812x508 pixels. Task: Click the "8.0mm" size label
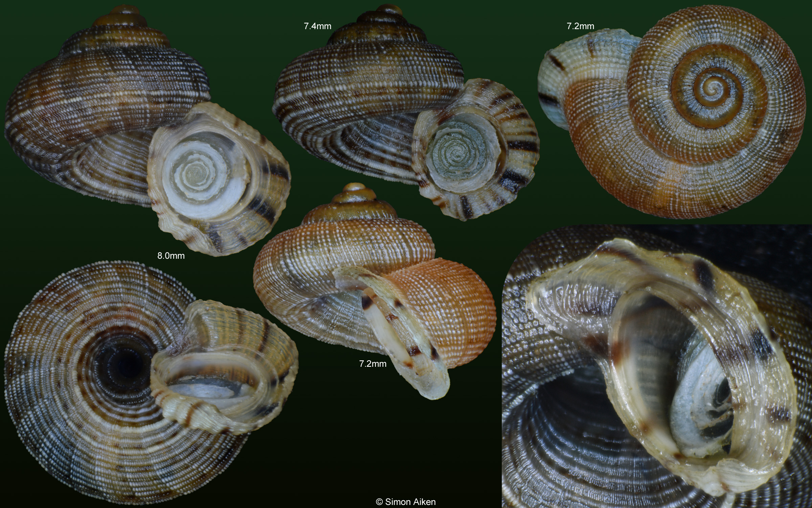pyautogui.click(x=171, y=256)
